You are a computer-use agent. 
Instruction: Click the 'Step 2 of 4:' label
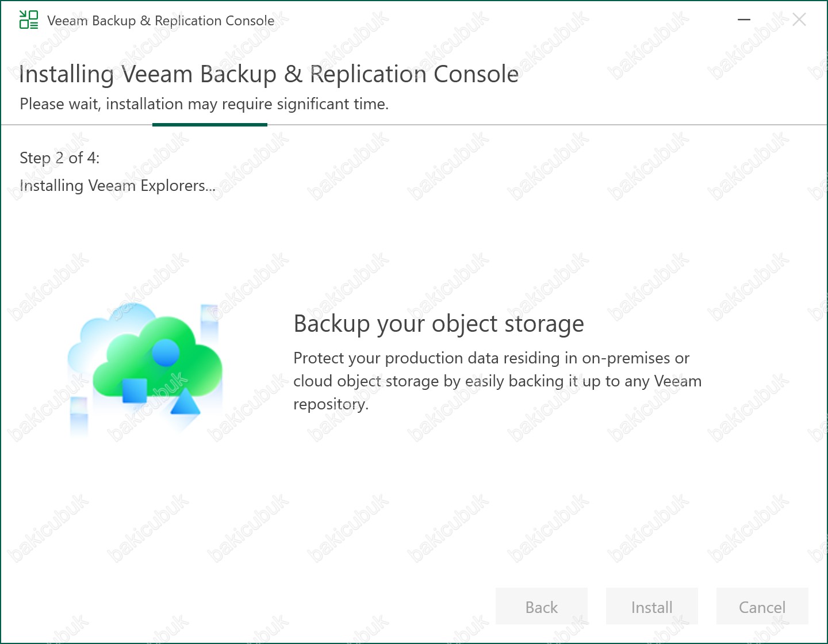60,158
